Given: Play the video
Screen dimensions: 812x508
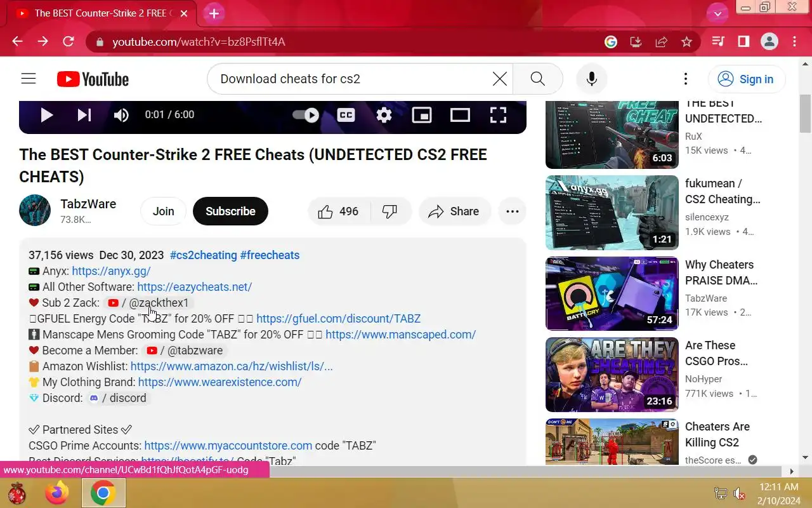Looking at the screenshot, I should tap(46, 115).
